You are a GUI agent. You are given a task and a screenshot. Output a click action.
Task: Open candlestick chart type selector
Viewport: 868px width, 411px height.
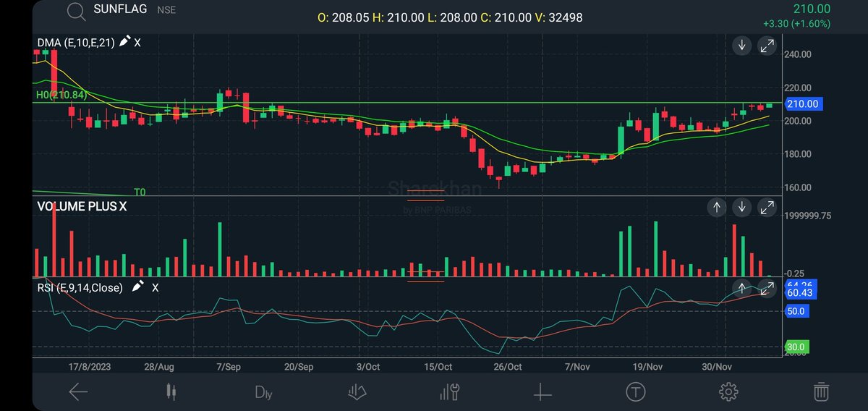click(171, 391)
